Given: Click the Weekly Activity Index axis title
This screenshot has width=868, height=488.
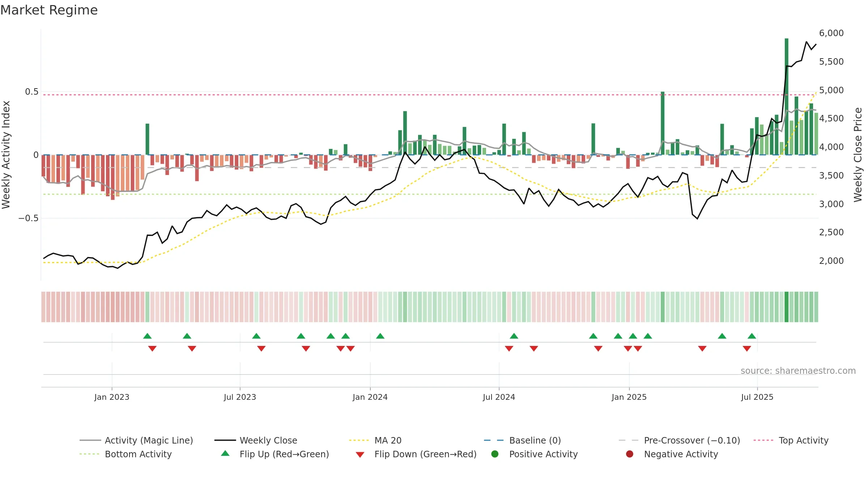Looking at the screenshot, I should [6, 155].
